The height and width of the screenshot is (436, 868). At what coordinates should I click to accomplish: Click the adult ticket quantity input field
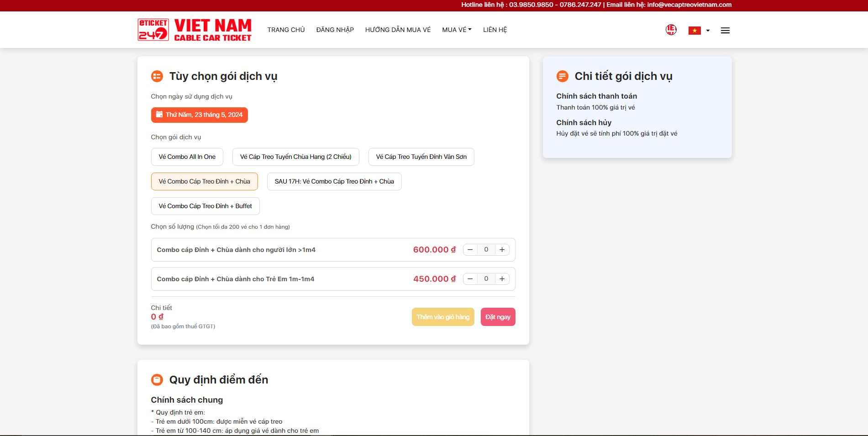pos(486,250)
